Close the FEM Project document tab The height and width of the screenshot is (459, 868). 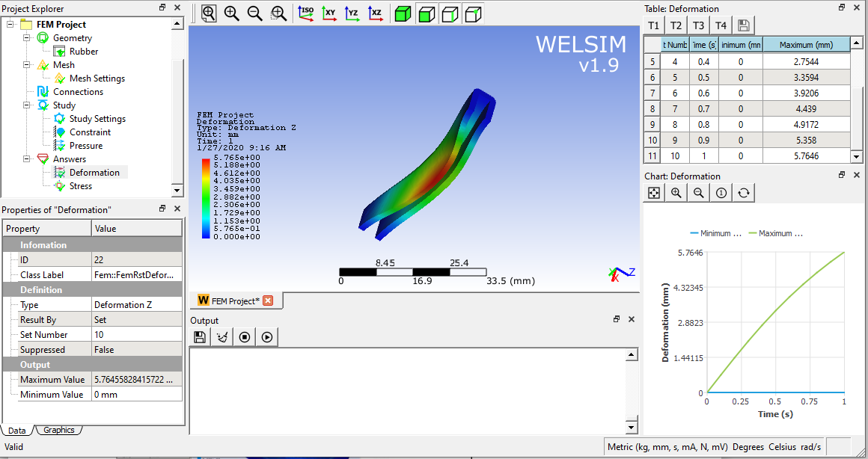(x=268, y=301)
